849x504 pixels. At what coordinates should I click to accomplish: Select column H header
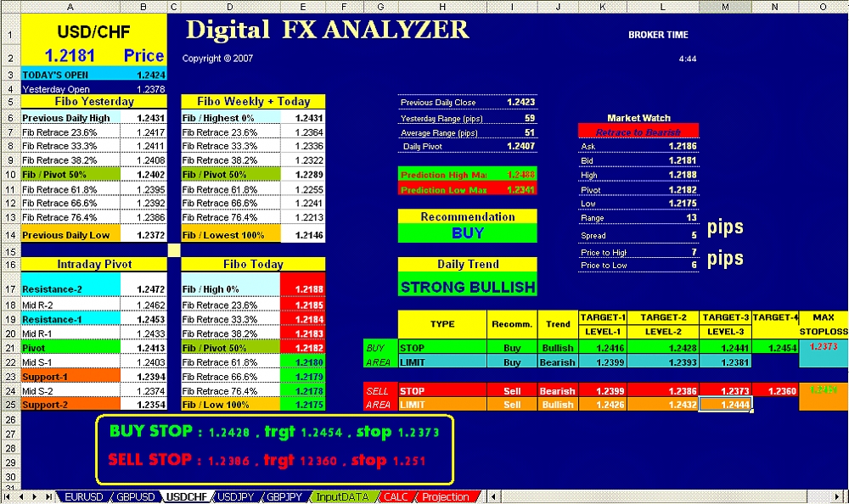click(x=442, y=7)
